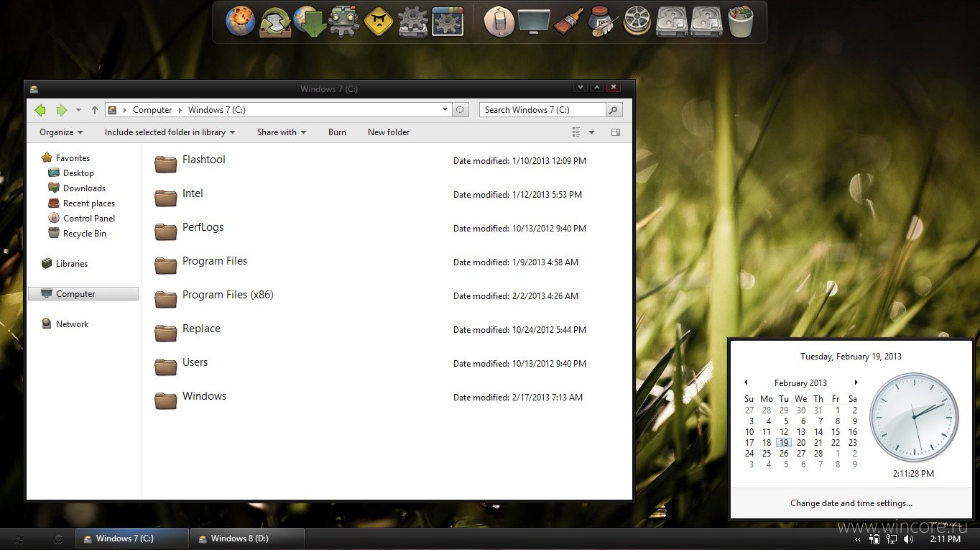Select the Windows folder

[204, 396]
